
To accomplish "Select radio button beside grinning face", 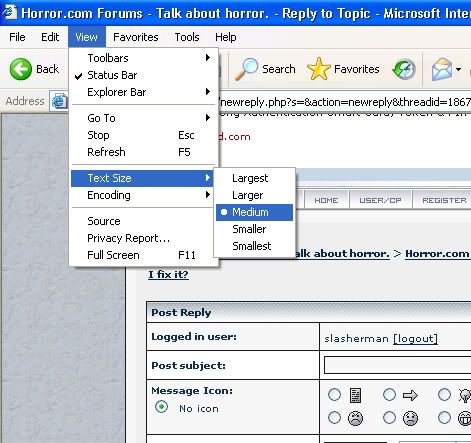I will point(444,418).
